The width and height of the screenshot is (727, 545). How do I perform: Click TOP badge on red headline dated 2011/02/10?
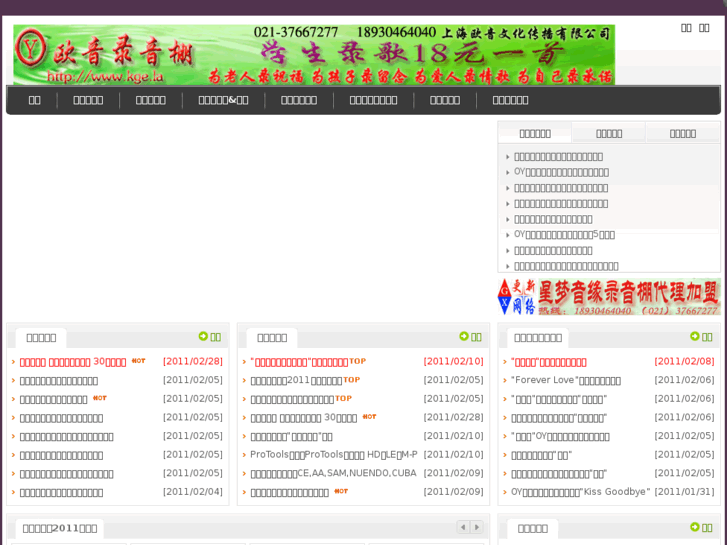[x=357, y=361]
